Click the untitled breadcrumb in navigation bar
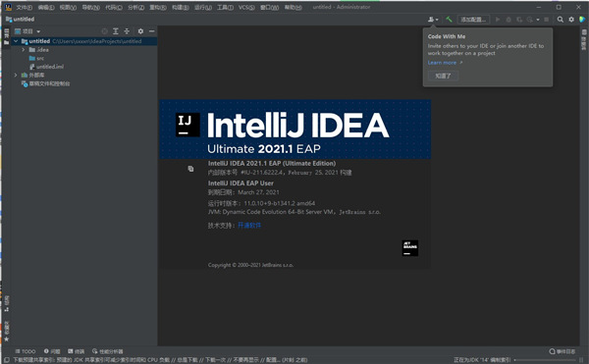 coord(21,20)
